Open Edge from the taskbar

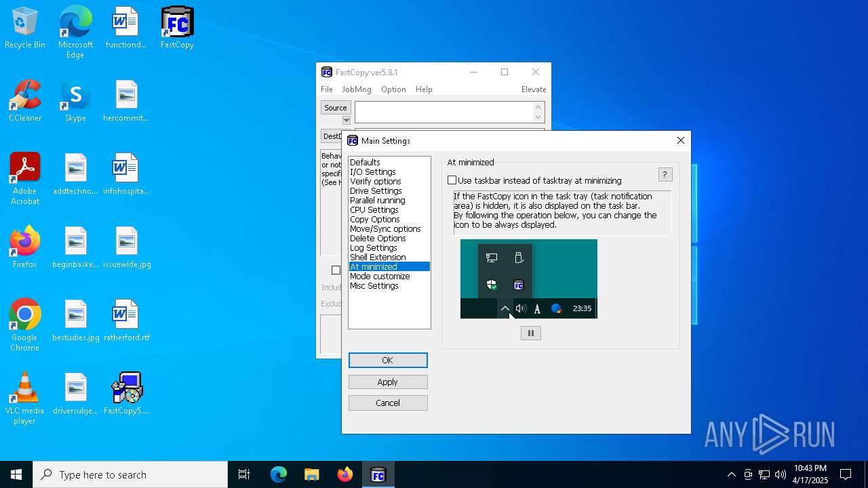(279, 474)
